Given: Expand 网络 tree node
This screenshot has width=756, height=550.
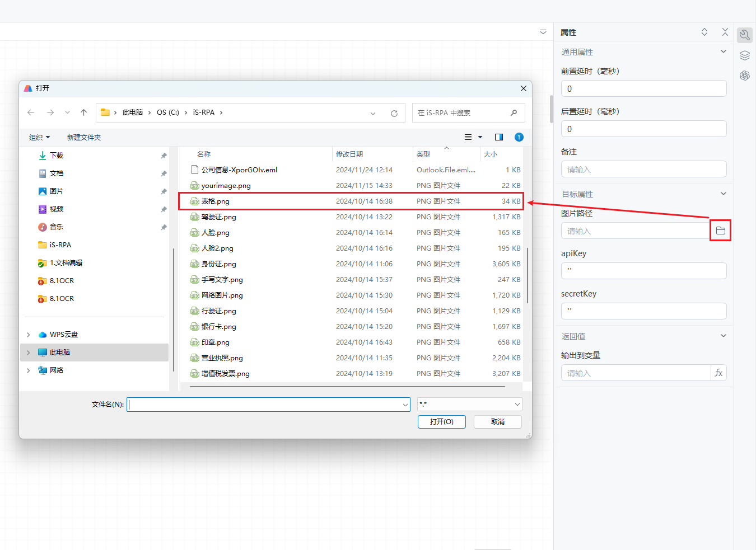Looking at the screenshot, I should point(29,370).
